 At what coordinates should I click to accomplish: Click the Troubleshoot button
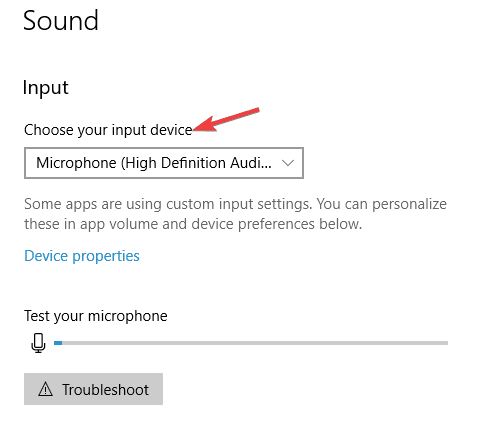pyautogui.click(x=93, y=389)
